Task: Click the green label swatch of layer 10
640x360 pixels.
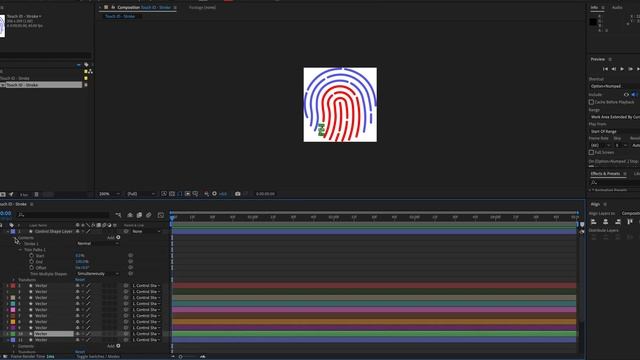Action: (x=13, y=334)
